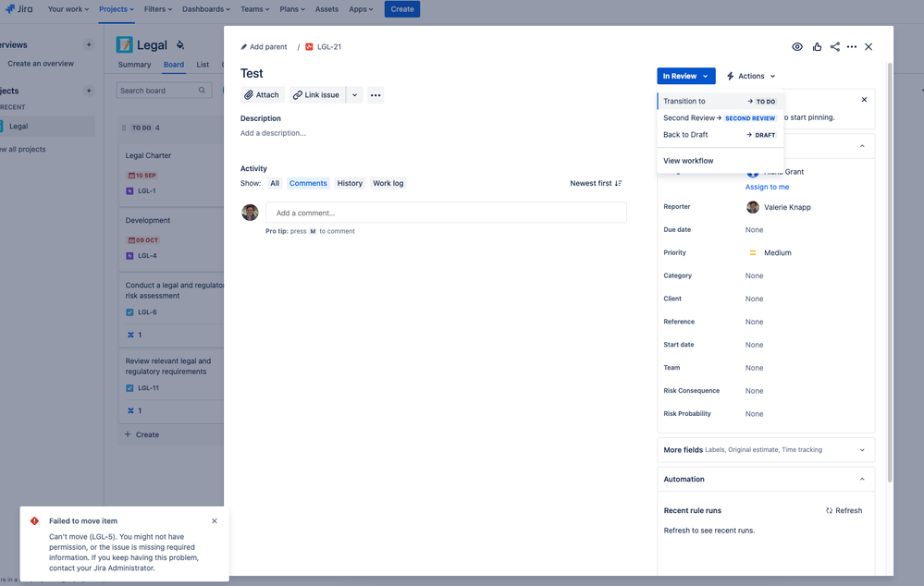Open Projects menu

click(x=117, y=9)
